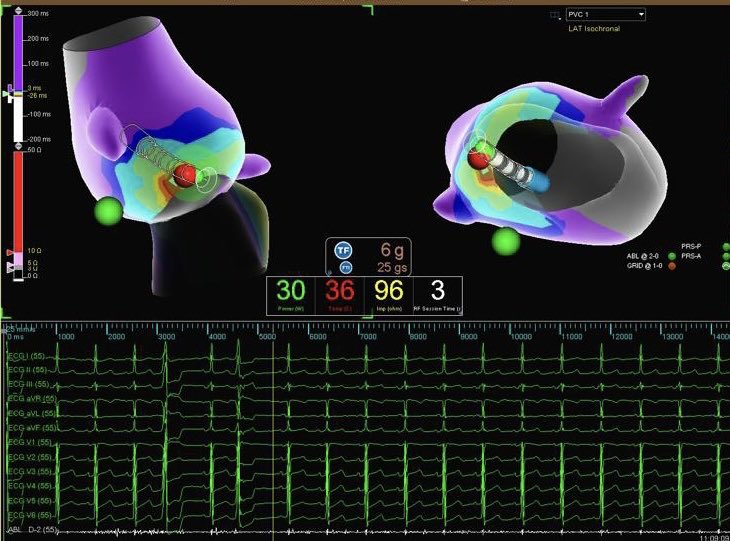Select the ABL D-2 channel label

tap(32, 530)
